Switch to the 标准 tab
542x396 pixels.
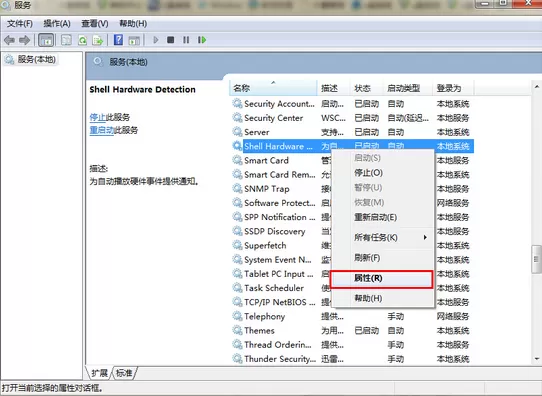(x=124, y=373)
